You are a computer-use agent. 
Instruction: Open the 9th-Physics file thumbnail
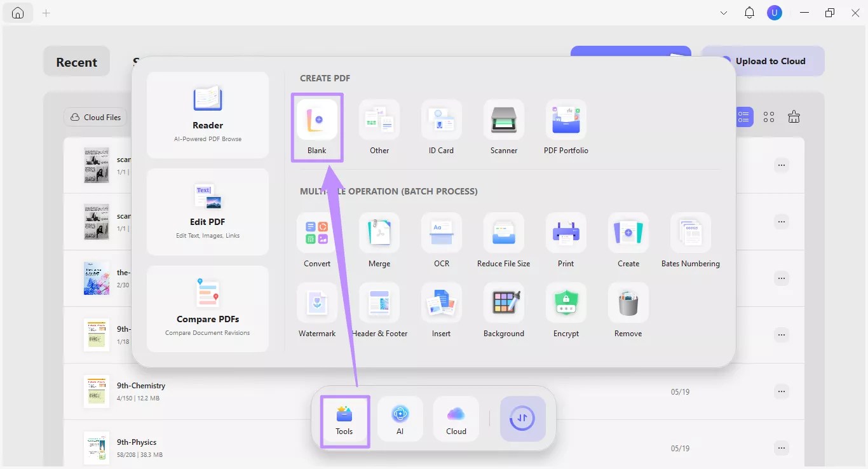click(97, 448)
